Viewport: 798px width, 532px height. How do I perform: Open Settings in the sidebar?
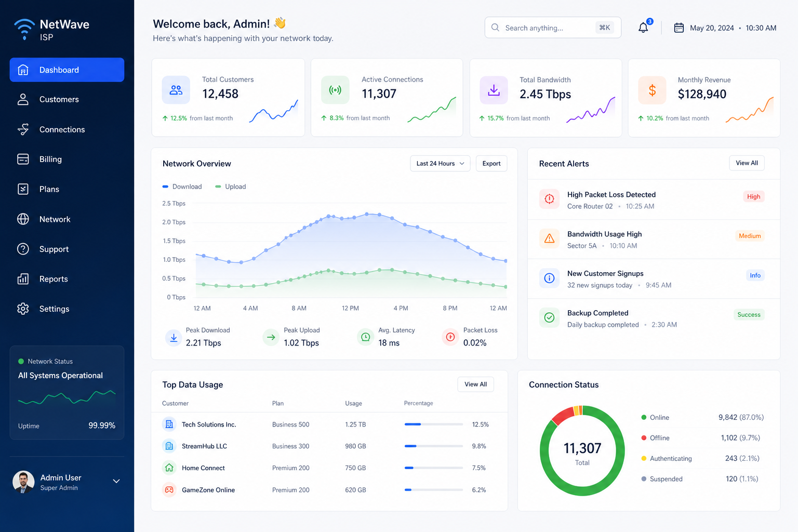click(x=67, y=309)
